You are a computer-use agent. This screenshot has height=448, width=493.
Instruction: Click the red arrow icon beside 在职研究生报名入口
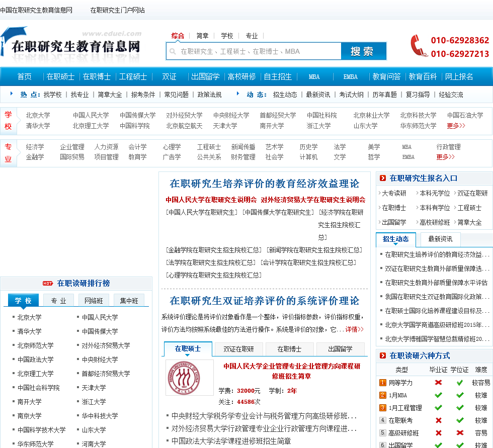click(383, 178)
